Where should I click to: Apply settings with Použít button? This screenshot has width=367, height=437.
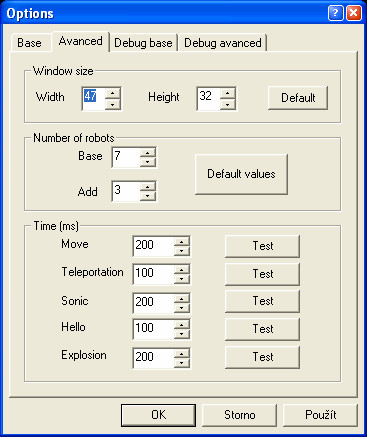click(320, 415)
